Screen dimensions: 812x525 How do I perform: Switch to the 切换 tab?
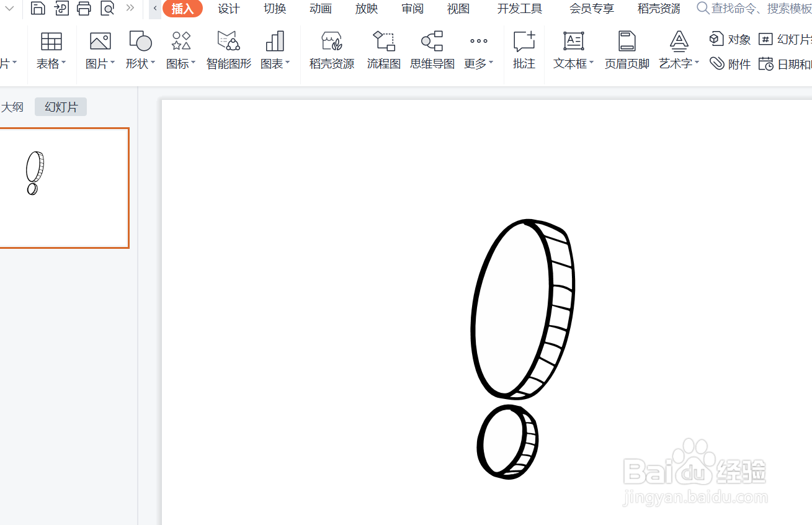[x=275, y=9]
